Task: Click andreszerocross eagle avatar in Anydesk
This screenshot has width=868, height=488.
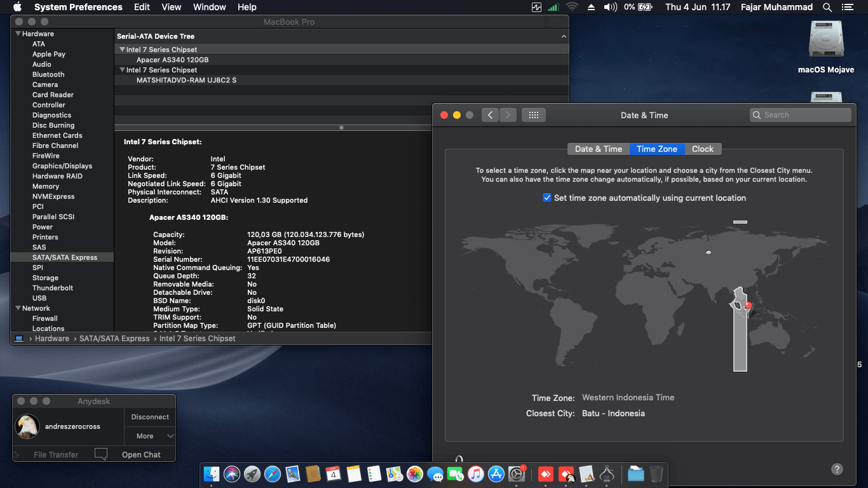Action: click(28, 426)
